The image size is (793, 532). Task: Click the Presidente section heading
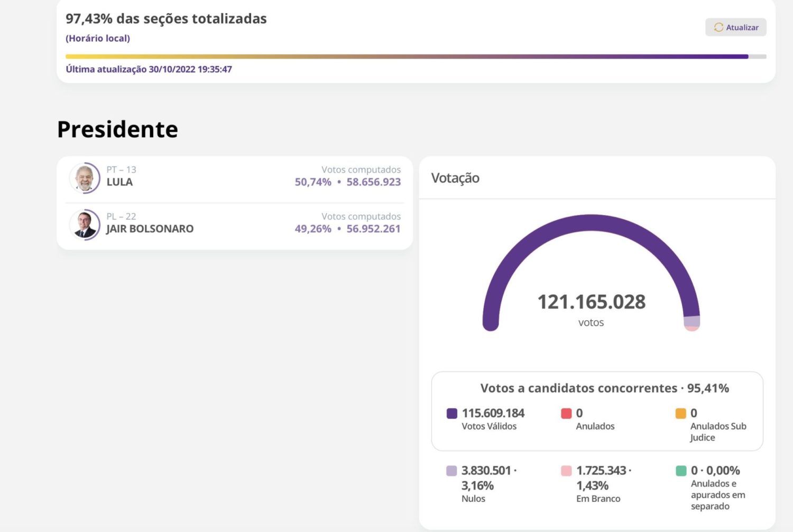pos(117,129)
